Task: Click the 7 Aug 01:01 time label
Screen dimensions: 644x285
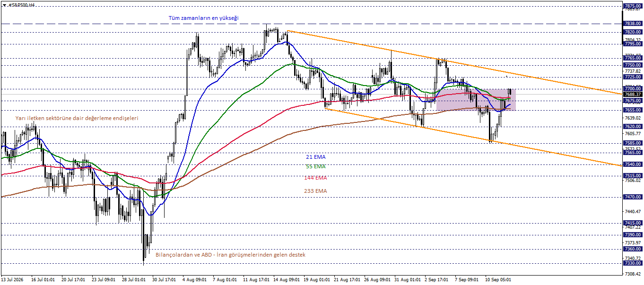Action: click(225, 280)
